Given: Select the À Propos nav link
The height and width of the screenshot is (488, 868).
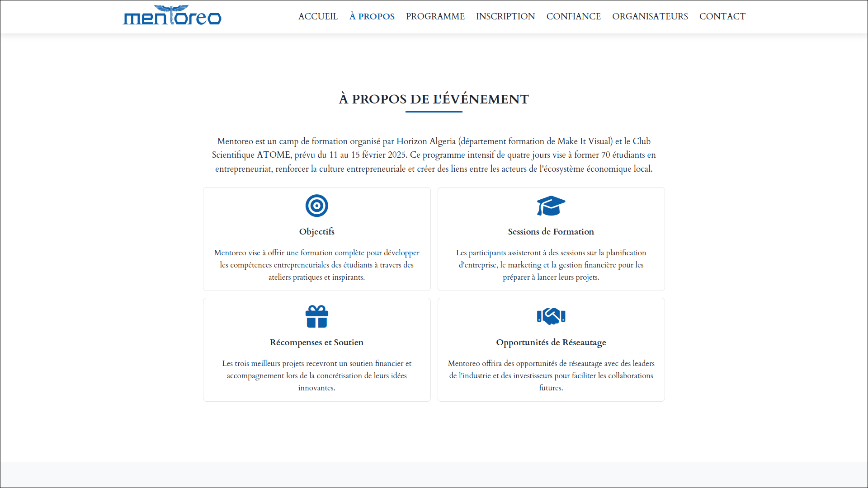Looking at the screenshot, I should [372, 17].
